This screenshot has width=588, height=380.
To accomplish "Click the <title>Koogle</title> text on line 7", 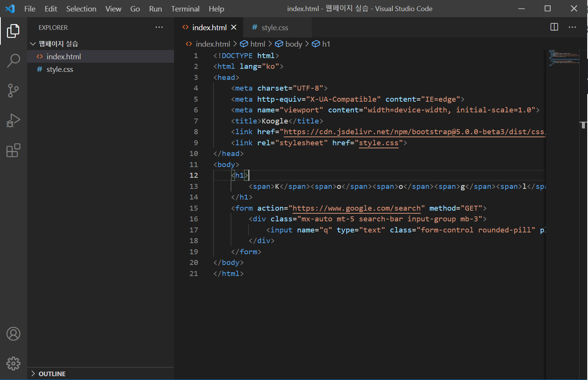I will (277, 121).
